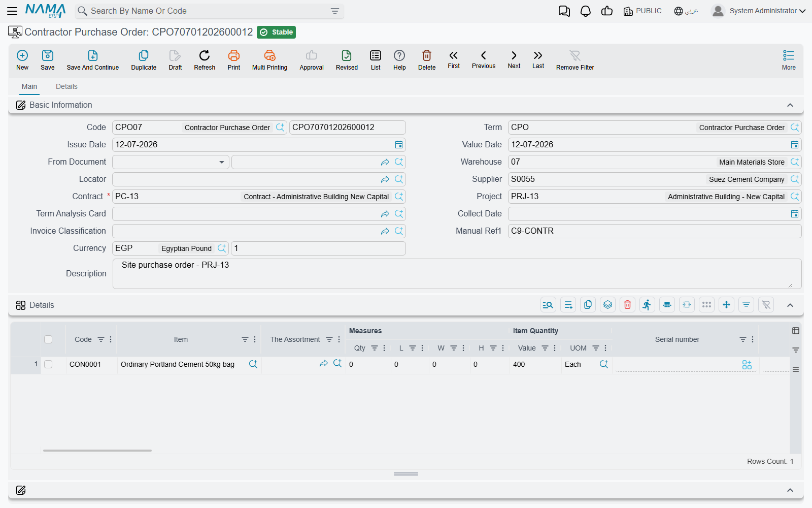The height and width of the screenshot is (508, 812).
Task: Open Issue Date calendar picker
Action: tap(399, 145)
